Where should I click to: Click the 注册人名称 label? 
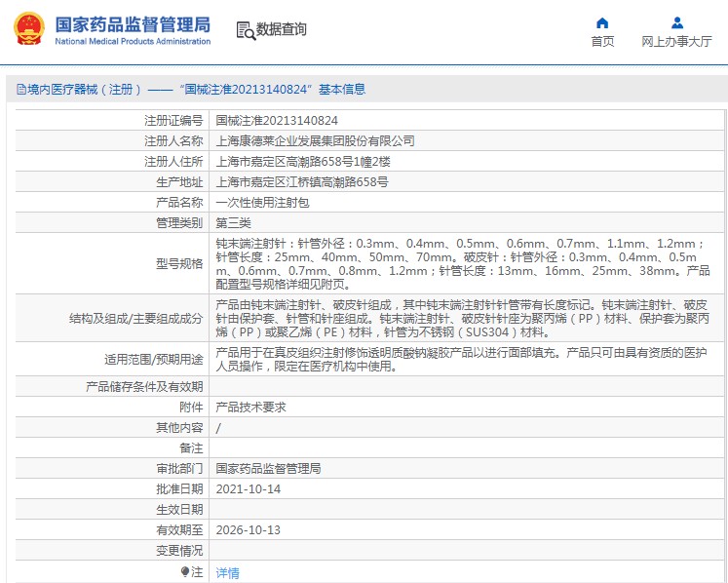click(x=173, y=141)
